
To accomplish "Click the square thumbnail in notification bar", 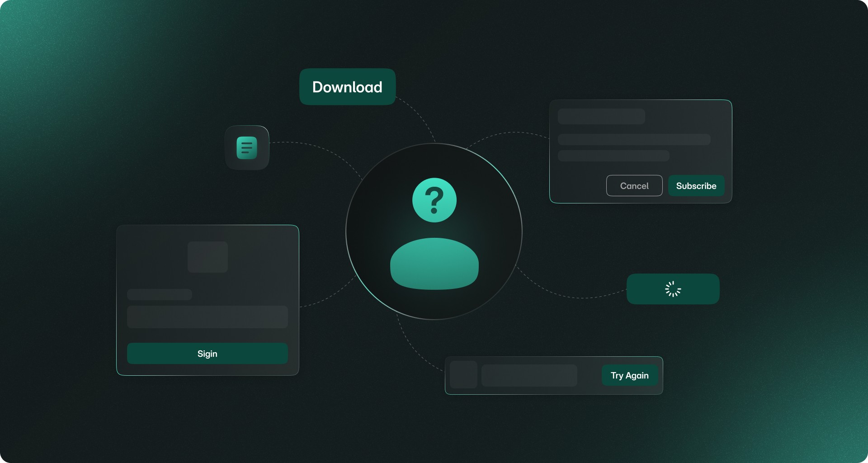I will tap(464, 374).
